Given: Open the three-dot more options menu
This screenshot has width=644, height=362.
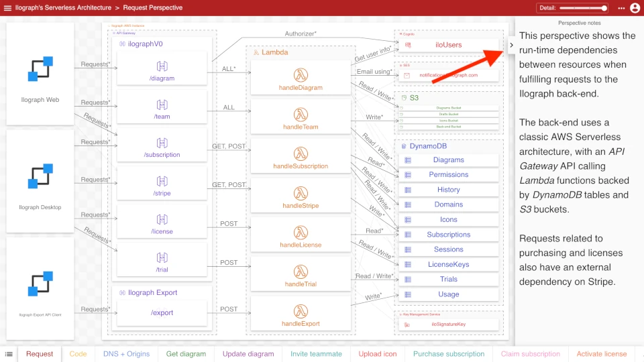Looking at the screenshot, I should [x=621, y=8].
